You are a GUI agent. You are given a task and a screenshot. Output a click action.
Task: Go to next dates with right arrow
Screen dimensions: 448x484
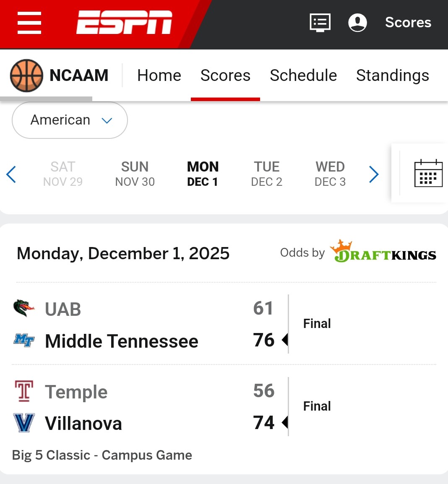(x=373, y=174)
